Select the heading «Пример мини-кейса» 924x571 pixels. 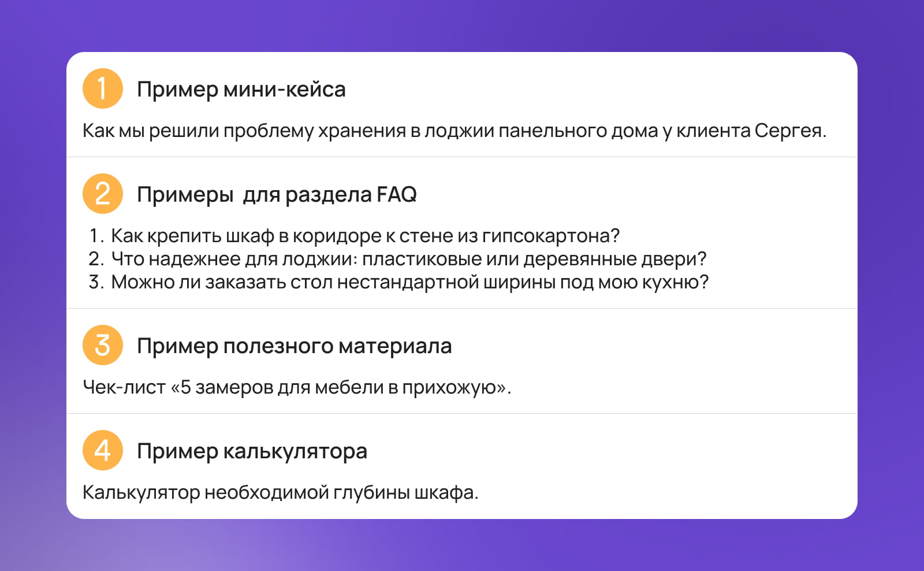click(x=241, y=90)
